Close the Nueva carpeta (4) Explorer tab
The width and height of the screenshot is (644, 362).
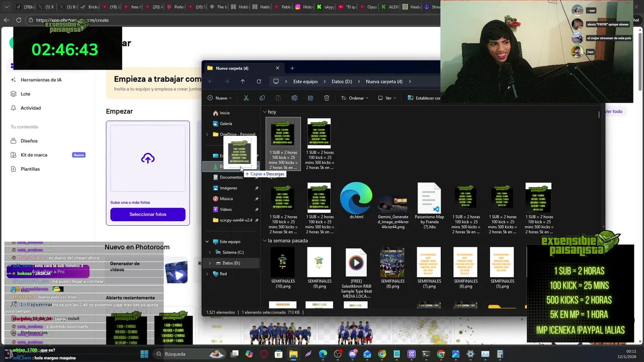tap(277, 68)
